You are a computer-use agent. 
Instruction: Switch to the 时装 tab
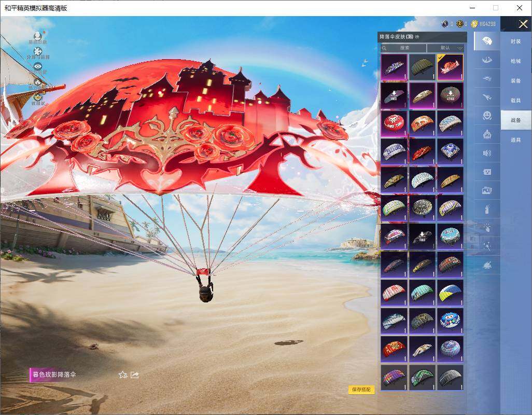[516, 41]
